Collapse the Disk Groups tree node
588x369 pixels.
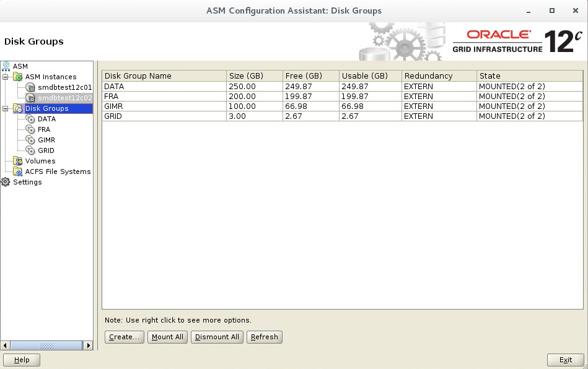(5, 108)
